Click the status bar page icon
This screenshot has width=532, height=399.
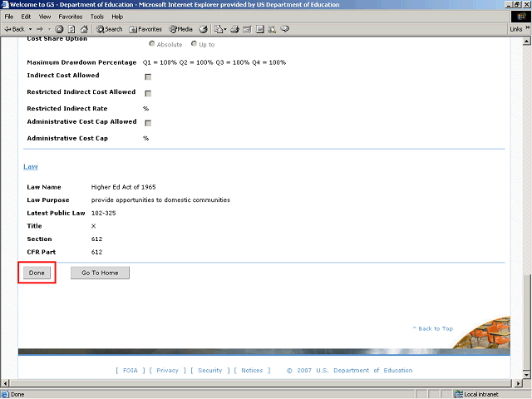(5, 394)
